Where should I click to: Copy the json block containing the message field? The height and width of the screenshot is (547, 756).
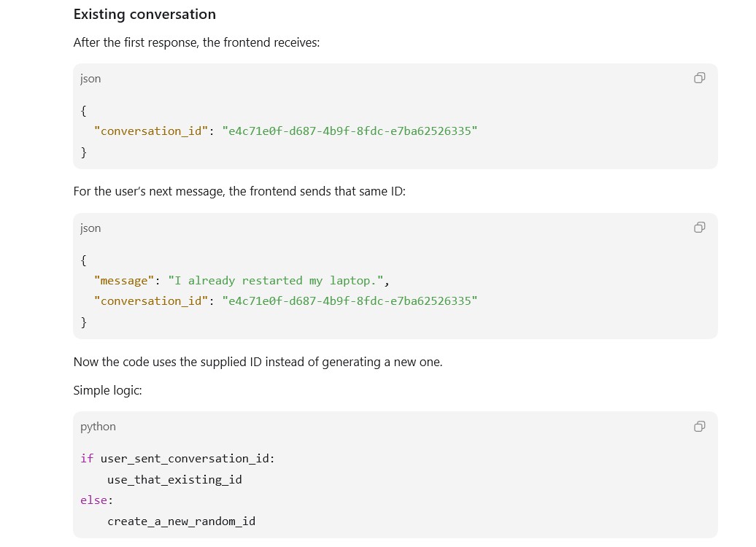[x=699, y=228]
